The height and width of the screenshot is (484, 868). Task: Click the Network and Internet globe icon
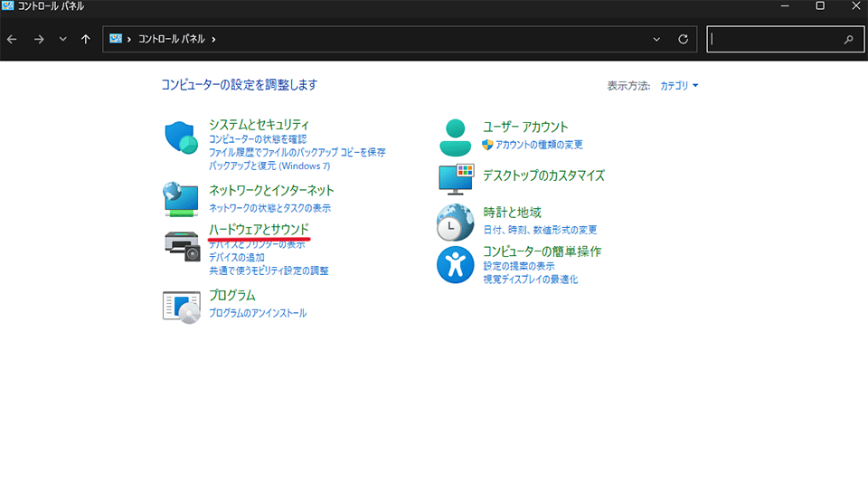point(181,199)
